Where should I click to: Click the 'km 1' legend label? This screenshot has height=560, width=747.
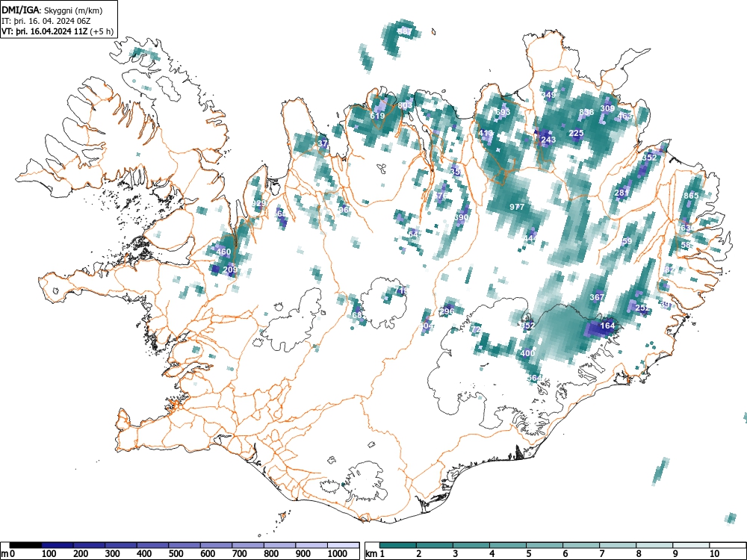coord(374,554)
